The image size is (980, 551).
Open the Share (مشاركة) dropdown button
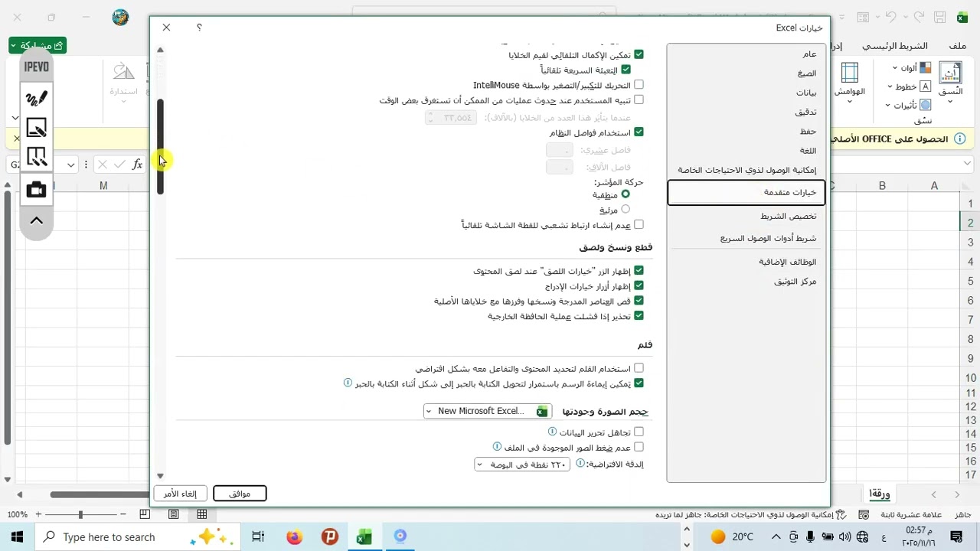[x=38, y=46]
